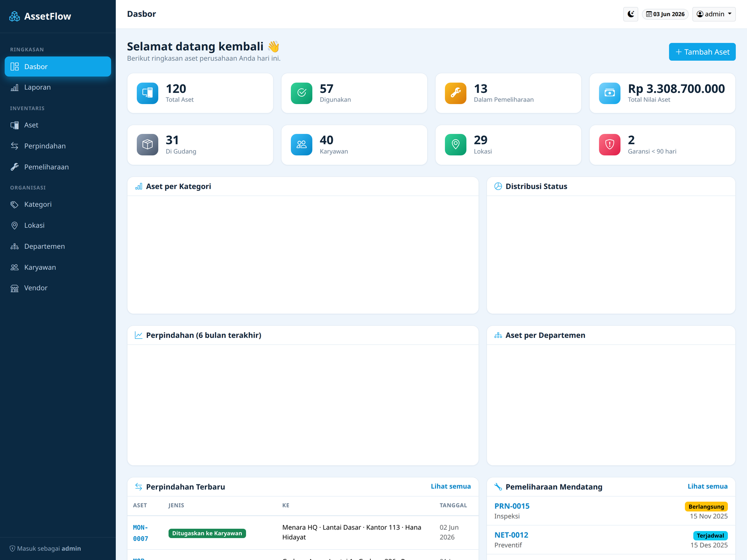
Task: Click Lihat semua in Perpindahan Terbaru
Action: tap(451, 486)
